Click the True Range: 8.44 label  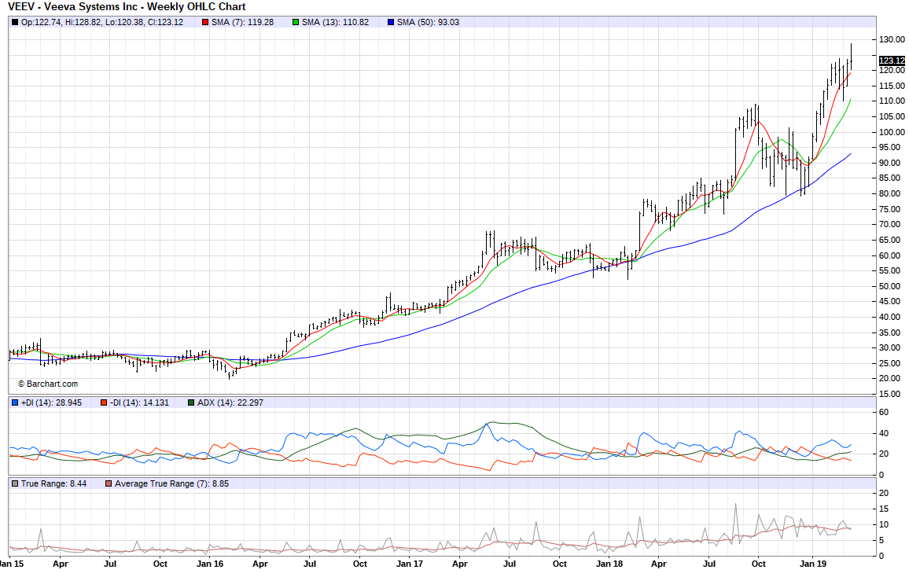(x=54, y=483)
